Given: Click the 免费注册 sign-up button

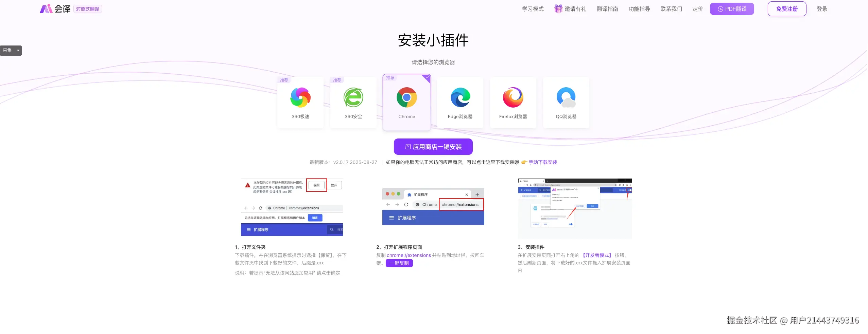Looking at the screenshot, I should coord(787,9).
